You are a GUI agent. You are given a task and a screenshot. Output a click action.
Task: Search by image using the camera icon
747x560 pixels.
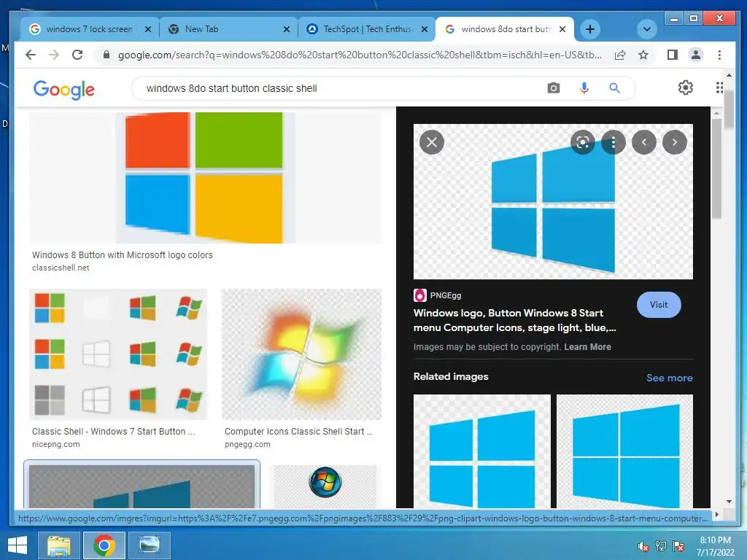click(x=553, y=88)
